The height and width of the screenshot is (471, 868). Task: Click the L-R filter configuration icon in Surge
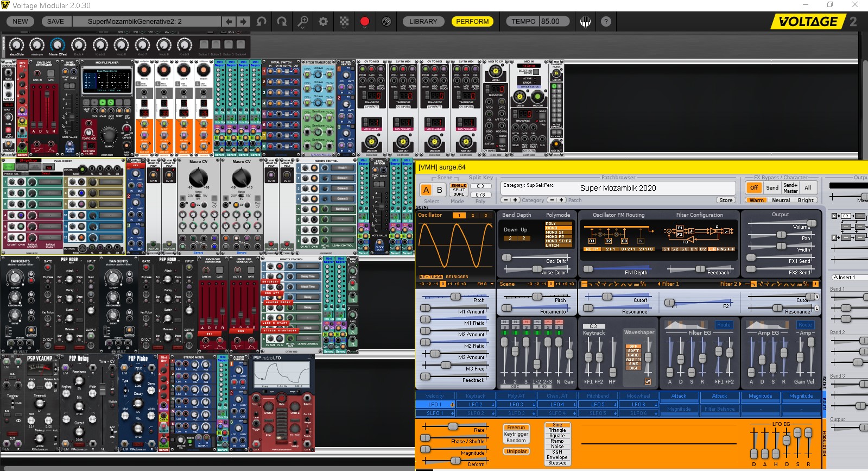click(x=712, y=249)
